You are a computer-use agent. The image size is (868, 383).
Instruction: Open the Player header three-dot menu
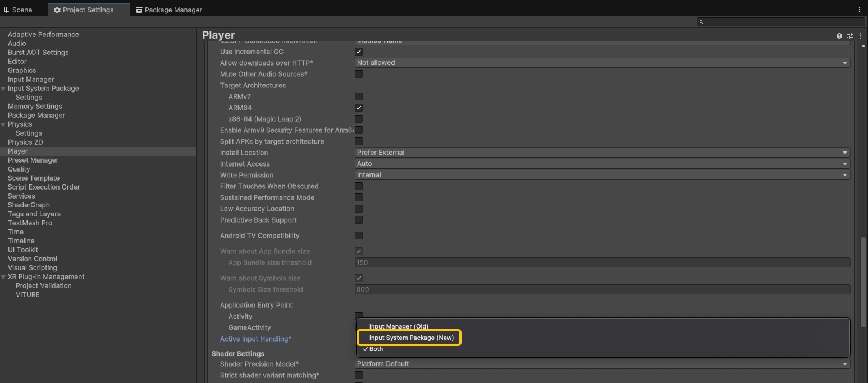(x=861, y=36)
